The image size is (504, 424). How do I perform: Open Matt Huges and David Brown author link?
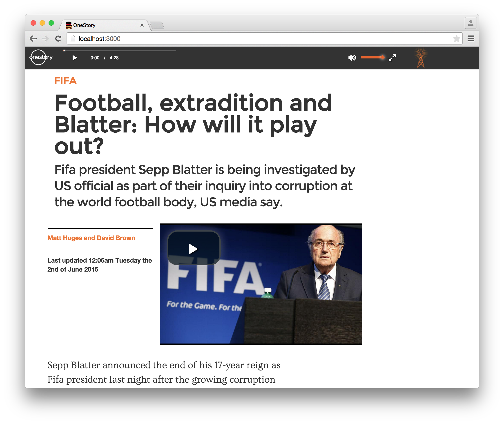point(91,238)
